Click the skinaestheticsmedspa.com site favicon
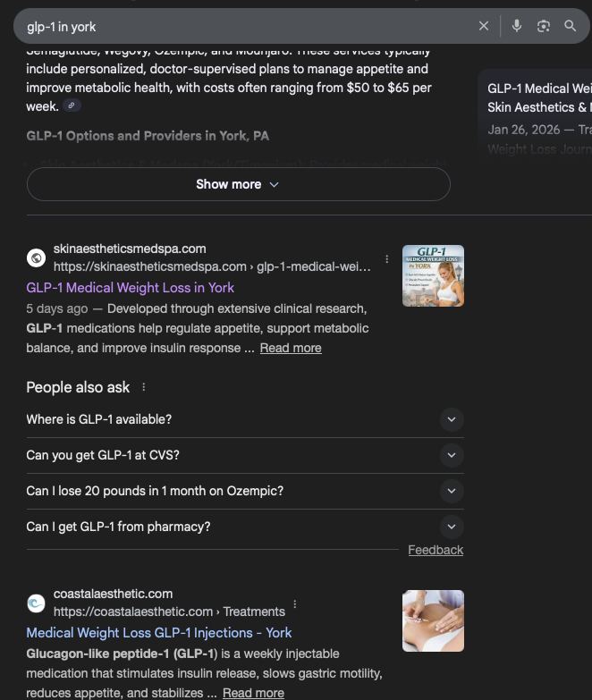The width and height of the screenshot is (592, 700). [37, 257]
